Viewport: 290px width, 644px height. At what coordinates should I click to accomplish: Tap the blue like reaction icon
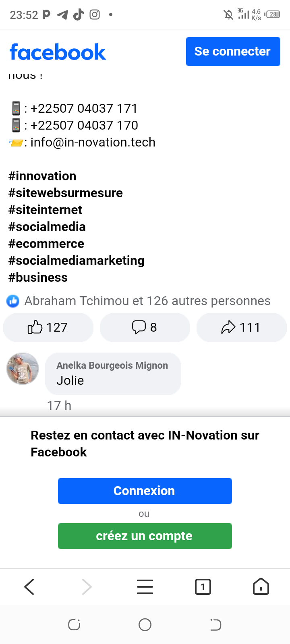coord(13,301)
